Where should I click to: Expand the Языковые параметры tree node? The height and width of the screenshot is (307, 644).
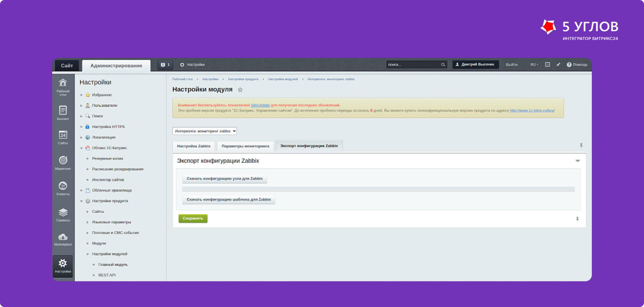(87, 222)
